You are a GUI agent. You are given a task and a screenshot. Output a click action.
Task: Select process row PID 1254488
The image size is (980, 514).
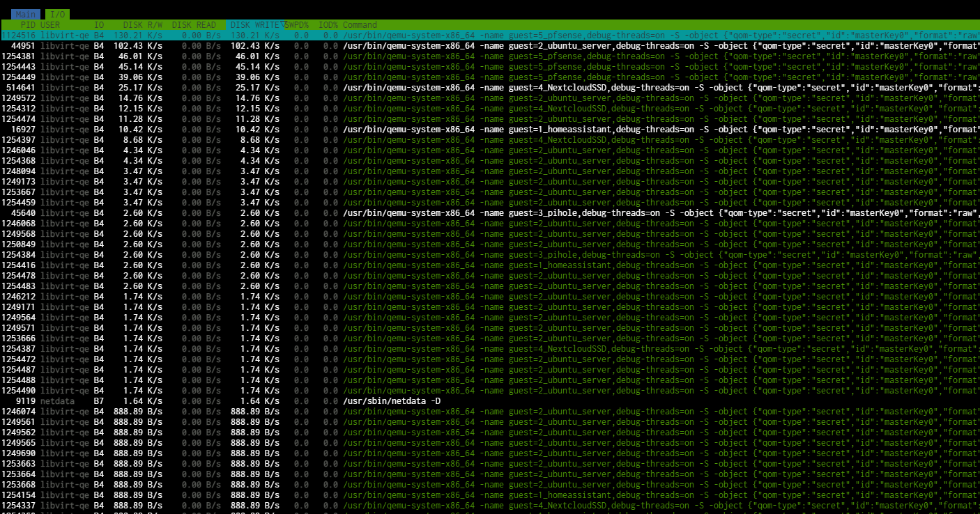point(490,380)
